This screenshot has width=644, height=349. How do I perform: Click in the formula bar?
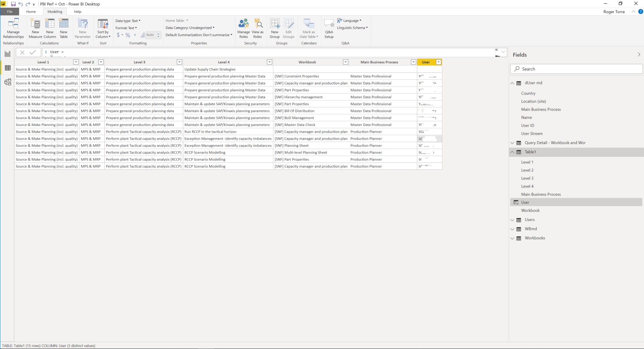tap(268, 52)
